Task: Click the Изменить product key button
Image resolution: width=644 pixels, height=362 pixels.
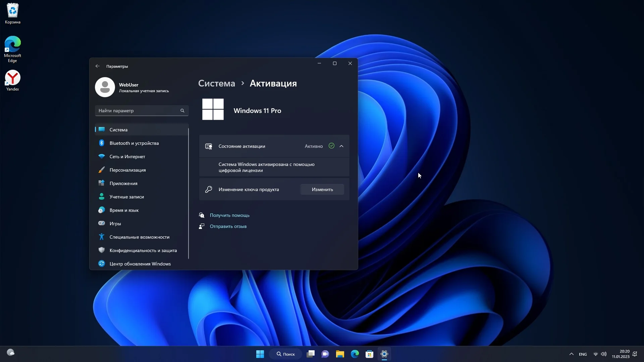Action: point(322,189)
